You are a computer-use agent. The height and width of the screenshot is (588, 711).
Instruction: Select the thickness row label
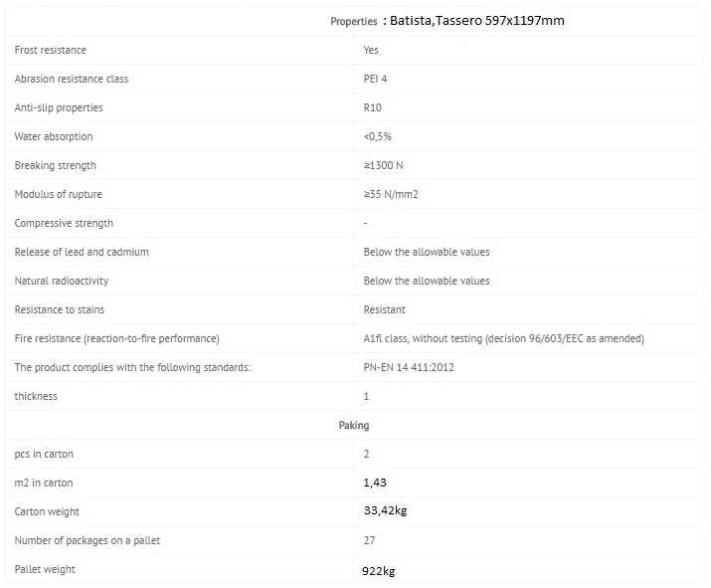point(36,396)
